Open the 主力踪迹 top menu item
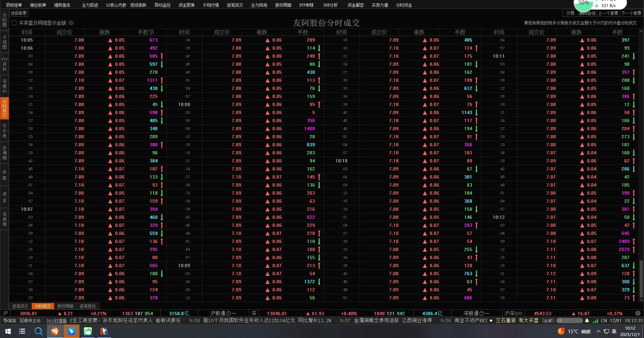The height and width of the screenshot is (338, 644). coord(90,5)
